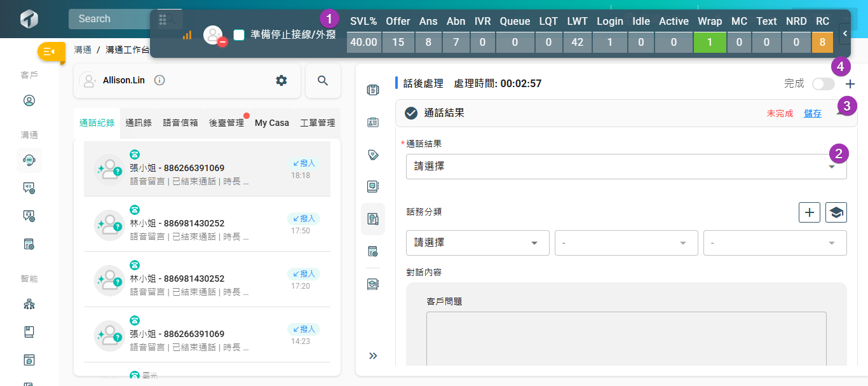
Task: Click the info icon next to Allison.Lin
Action: pos(159,80)
